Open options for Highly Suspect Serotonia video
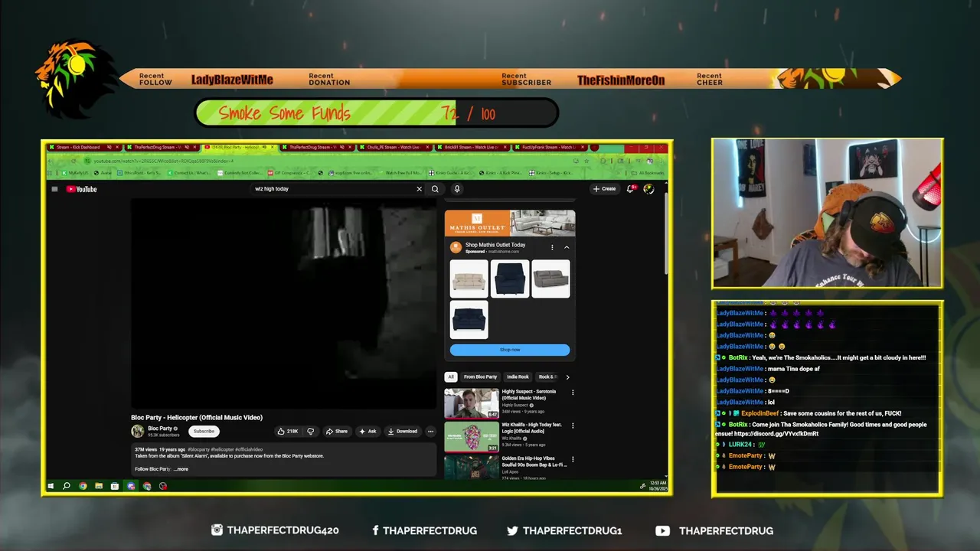Viewport: 980px width, 551px height. 572,393
